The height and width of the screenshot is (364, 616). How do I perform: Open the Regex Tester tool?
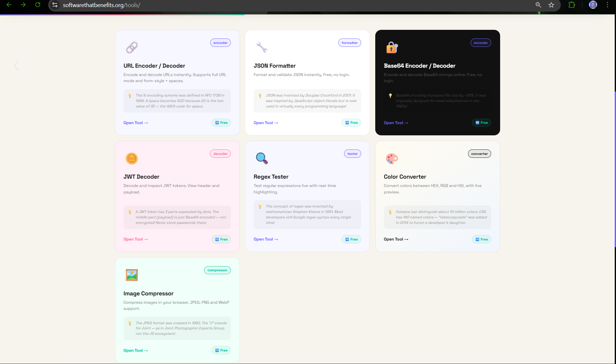point(266,239)
